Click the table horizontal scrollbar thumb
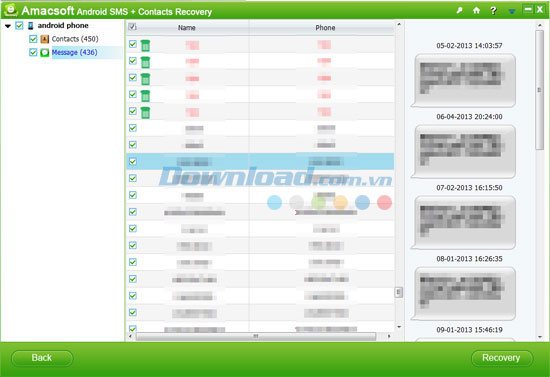This screenshot has width=550, height=377. [256, 336]
